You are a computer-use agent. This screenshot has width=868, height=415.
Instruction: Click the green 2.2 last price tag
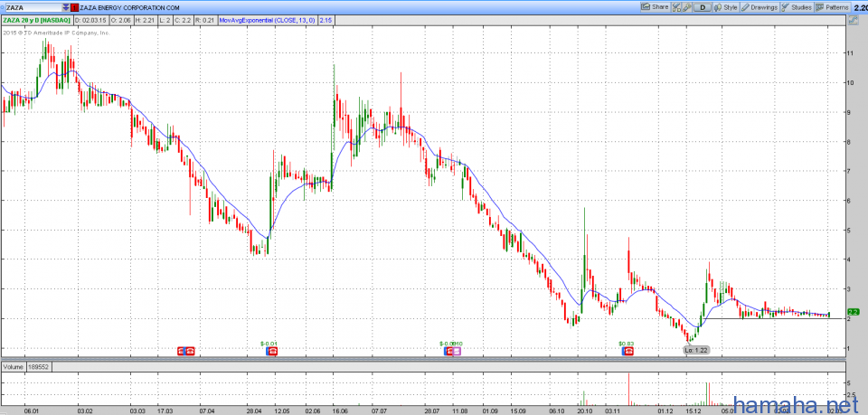point(853,312)
